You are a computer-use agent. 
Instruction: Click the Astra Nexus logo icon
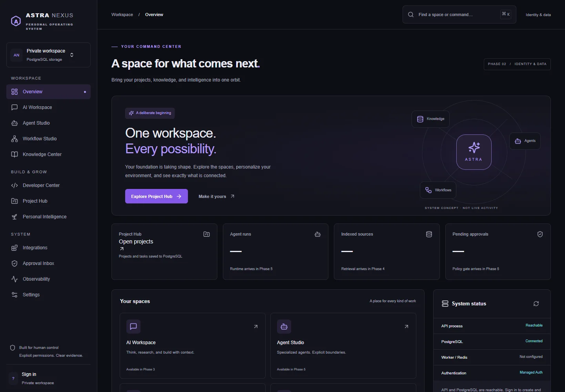click(16, 21)
